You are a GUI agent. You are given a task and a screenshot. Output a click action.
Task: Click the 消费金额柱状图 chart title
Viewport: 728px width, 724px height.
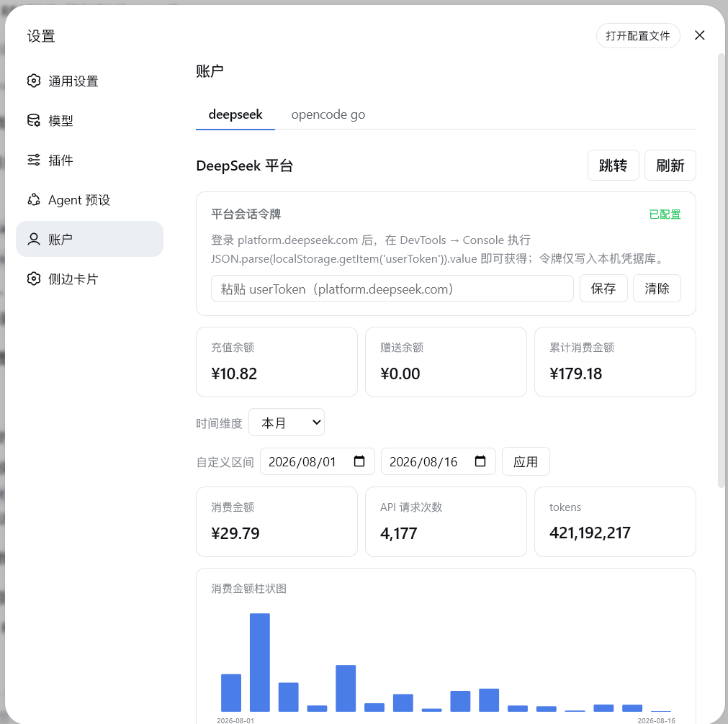(x=248, y=589)
